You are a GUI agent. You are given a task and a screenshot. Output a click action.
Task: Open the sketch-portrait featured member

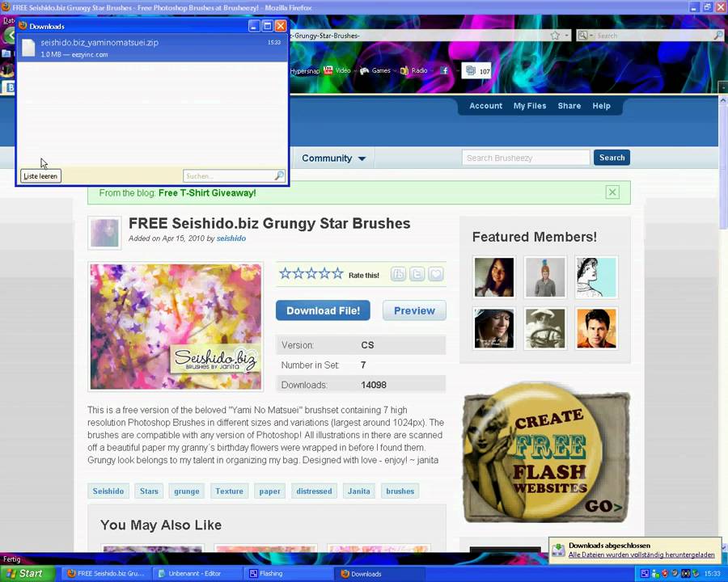pos(596,277)
